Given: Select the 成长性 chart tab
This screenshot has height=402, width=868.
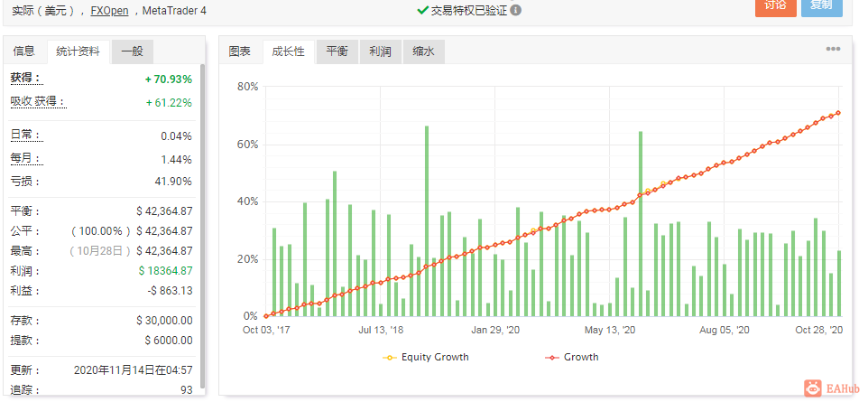Looking at the screenshot, I should (x=289, y=51).
